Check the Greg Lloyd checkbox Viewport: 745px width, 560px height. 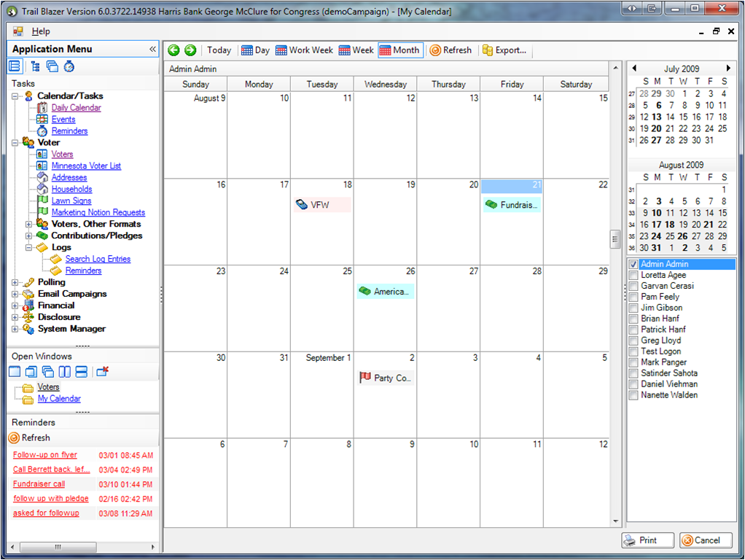[x=633, y=341]
